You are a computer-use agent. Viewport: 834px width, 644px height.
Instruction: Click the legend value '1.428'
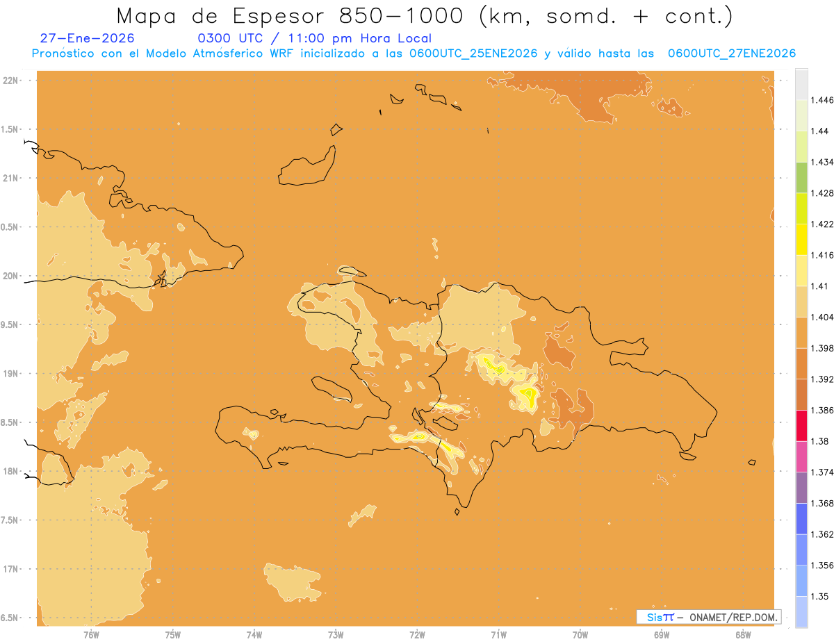pyautogui.click(x=822, y=193)
